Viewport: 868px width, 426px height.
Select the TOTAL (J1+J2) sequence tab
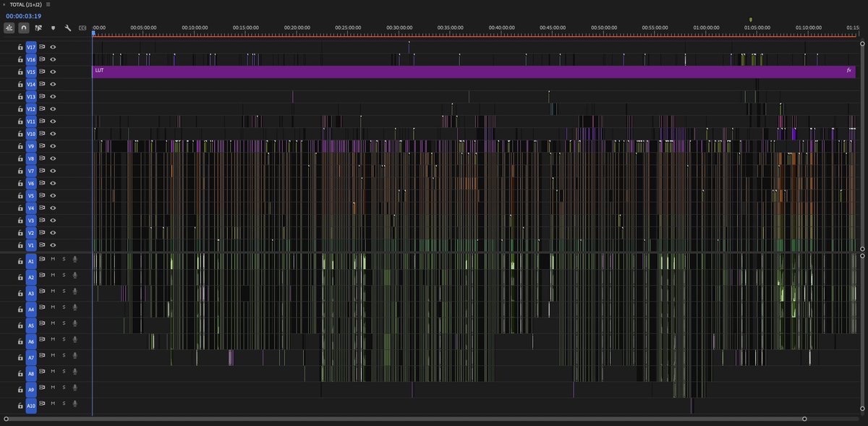tap(26, 4)
